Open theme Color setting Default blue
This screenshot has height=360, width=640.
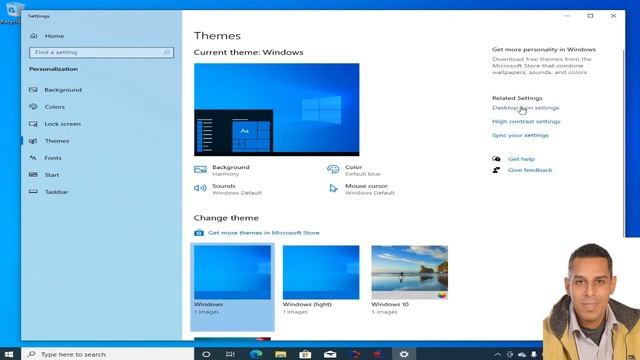pos(362,170)
